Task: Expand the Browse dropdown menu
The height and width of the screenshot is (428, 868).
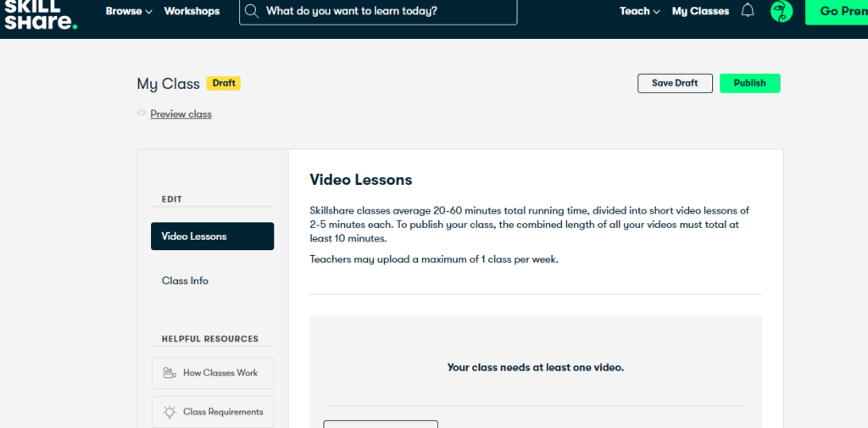Action: click(129, 11)
